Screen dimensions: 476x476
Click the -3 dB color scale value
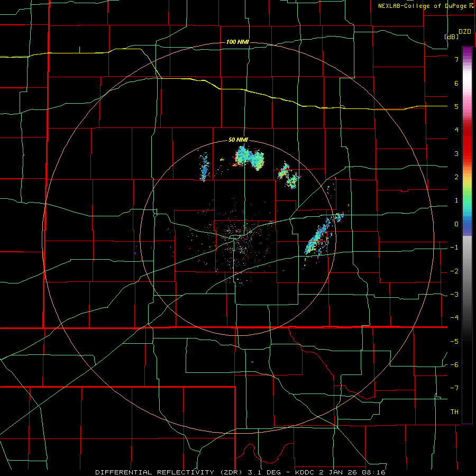[x=454, y=295]
